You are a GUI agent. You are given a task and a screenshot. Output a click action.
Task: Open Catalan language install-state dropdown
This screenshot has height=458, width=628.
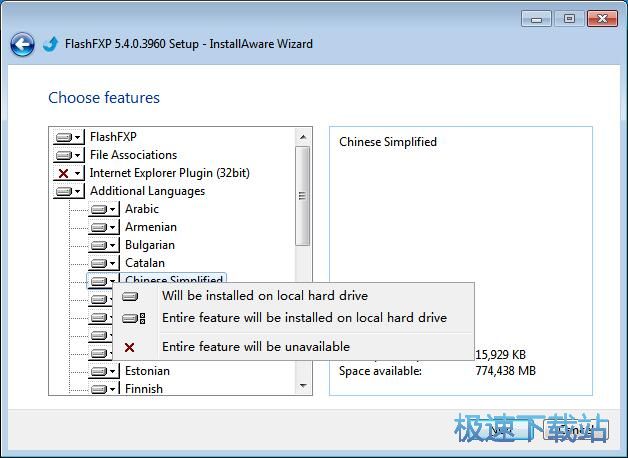point(104,263)
